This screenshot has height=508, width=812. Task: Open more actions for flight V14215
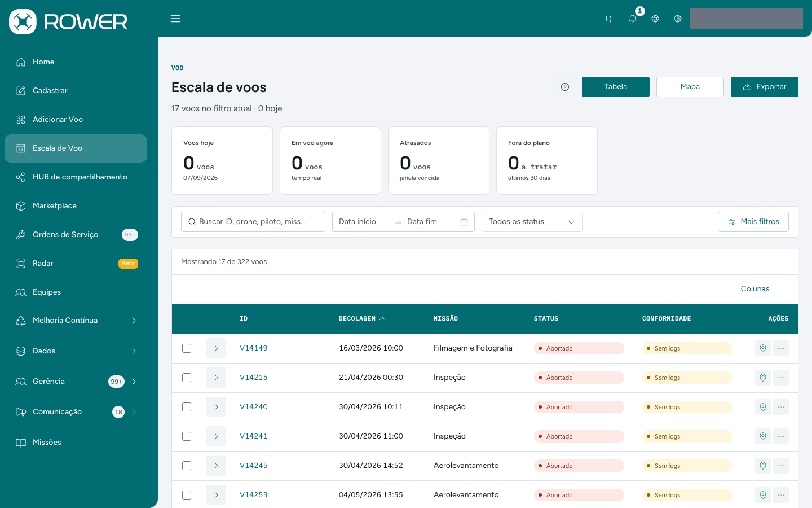click(781, 378)
